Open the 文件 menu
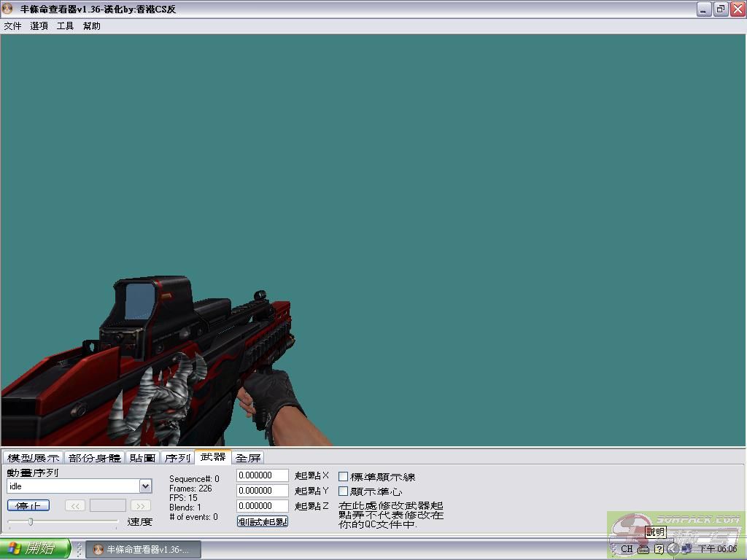Screen dimensions: 747x560 (12, 26)
